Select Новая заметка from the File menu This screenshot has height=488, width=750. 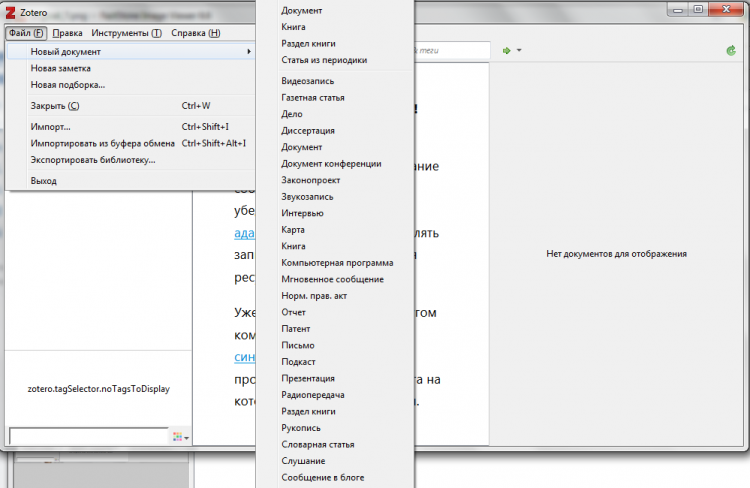click(61, 69)
